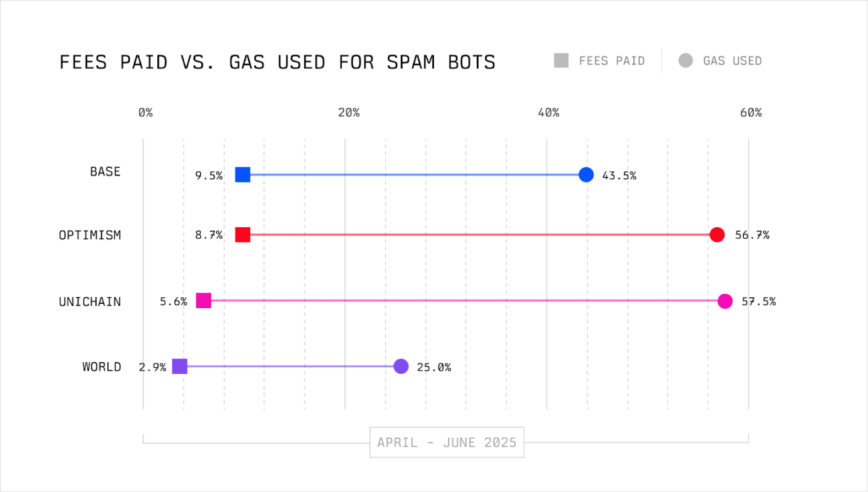Click the chart title text
The image size is (868, 492).
coord(277,62)
